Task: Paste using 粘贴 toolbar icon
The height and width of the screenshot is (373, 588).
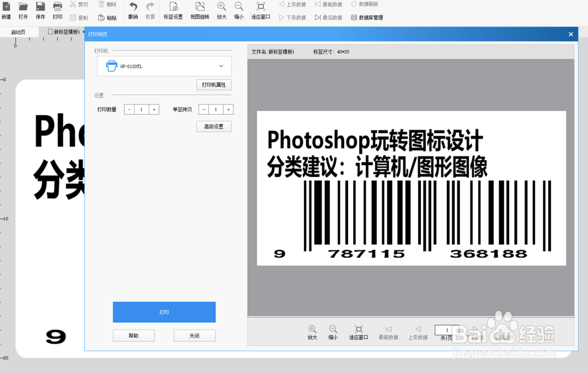Action: 107,18
